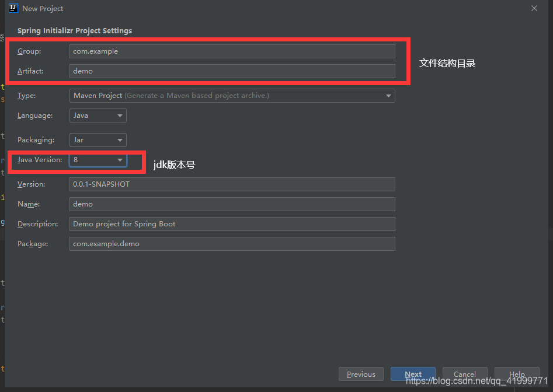The width and height of the screenshot is (553, 392).
Task: Go back with the Previous button
Action: 361,374
